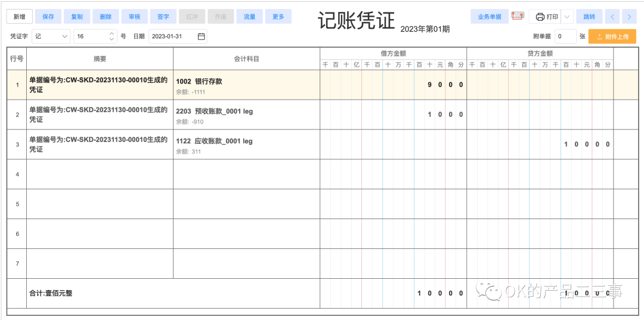Click the 保存 button
The width and height of the screenshot is (644, 320).
(x=48, y=17)
